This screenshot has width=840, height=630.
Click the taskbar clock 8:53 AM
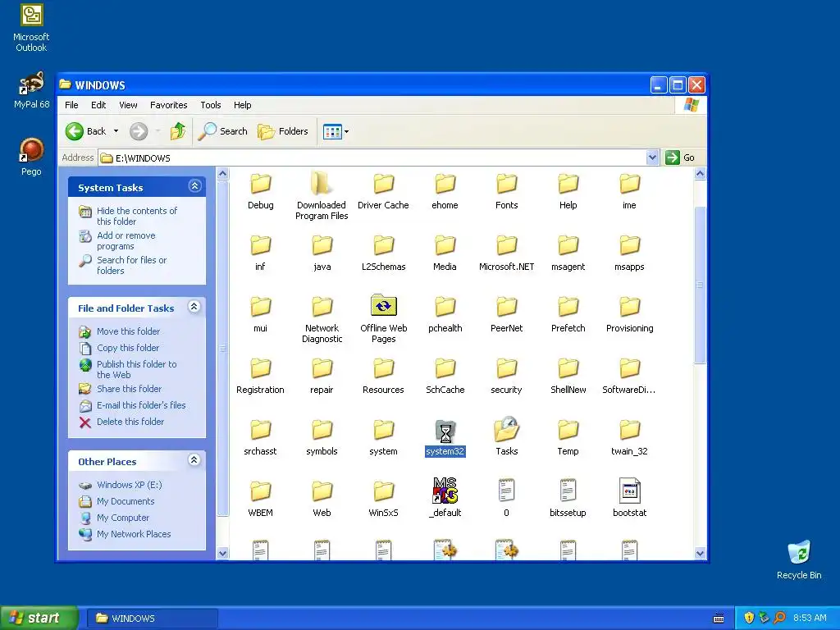[810, 618]
